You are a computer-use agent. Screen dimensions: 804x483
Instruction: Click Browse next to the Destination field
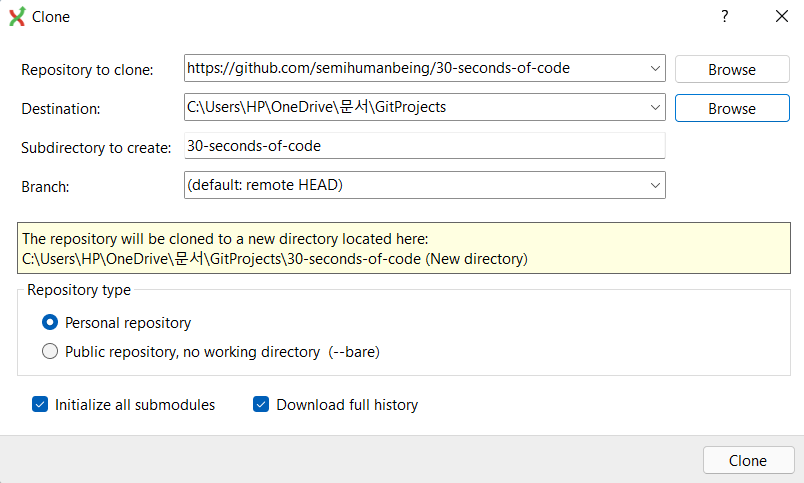point(732,108)
